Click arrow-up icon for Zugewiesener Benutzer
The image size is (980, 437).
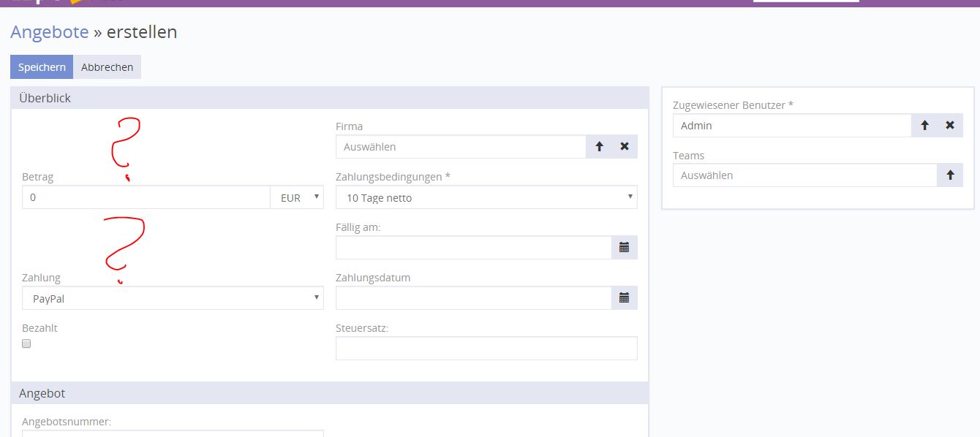pos(924,126)
